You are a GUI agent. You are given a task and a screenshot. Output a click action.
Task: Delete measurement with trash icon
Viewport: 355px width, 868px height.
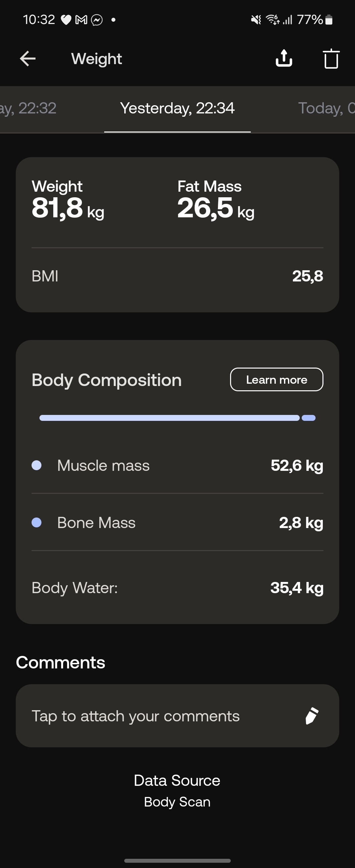(x=331, y=59)
